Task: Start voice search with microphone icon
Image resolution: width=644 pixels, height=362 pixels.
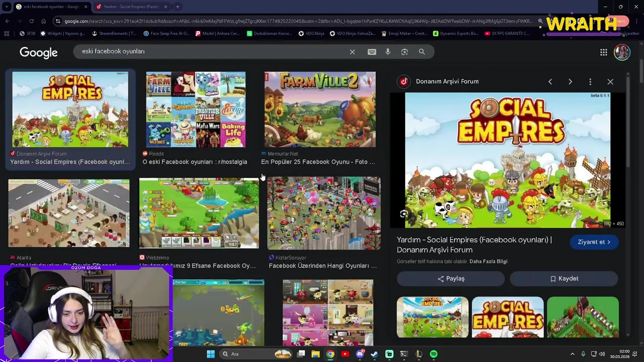Action: pos(388,52)
